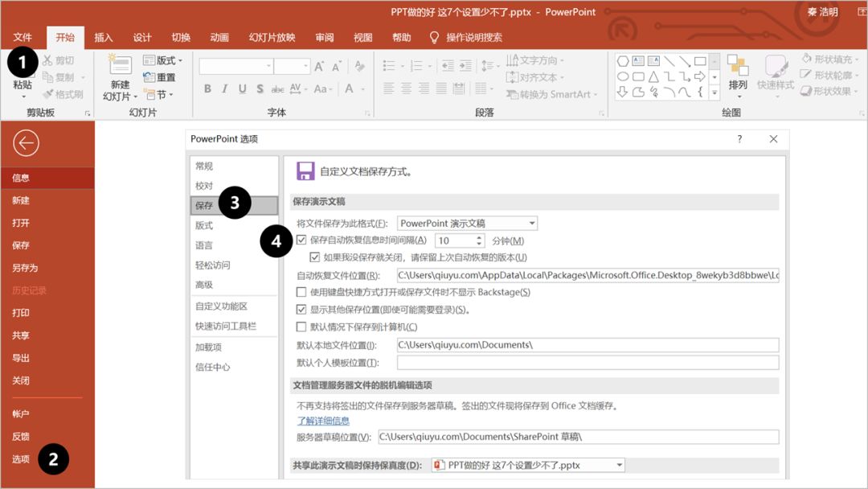Click the Arrange (排列) icon
Viewport: 868px width, 489px height.
tap(738, 65)
